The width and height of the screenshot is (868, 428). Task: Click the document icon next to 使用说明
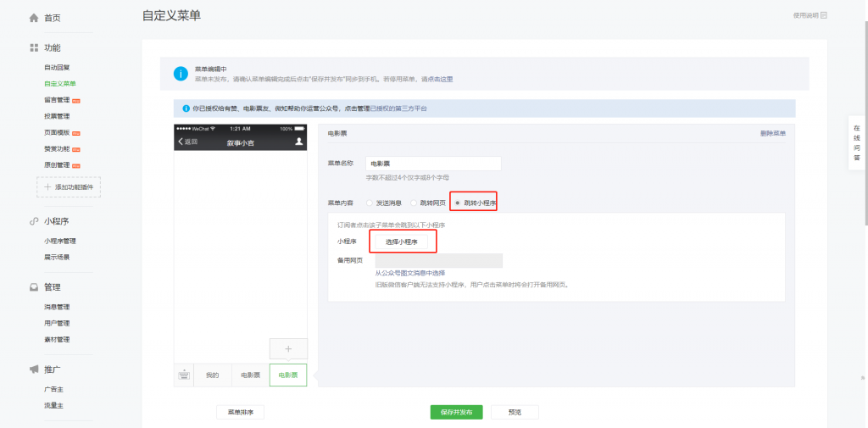coord(824,15)
